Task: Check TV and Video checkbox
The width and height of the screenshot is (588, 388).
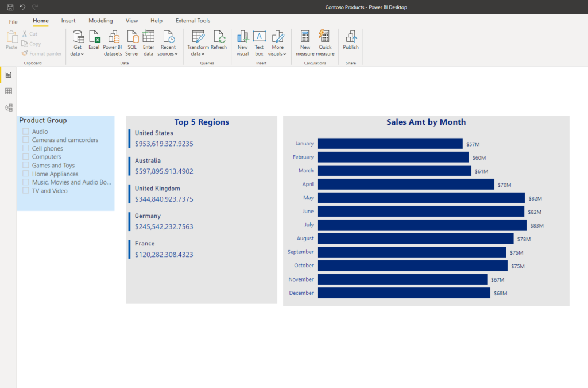Action: 26,191
